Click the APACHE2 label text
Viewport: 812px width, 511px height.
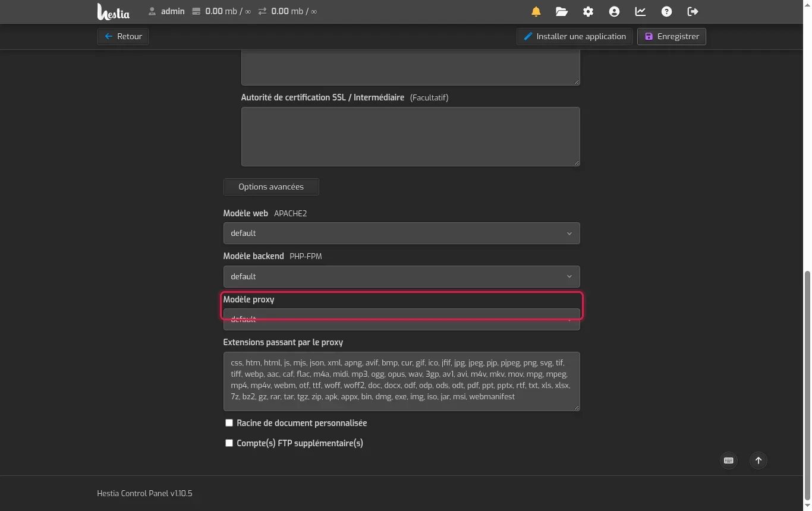tap(290, 214)
